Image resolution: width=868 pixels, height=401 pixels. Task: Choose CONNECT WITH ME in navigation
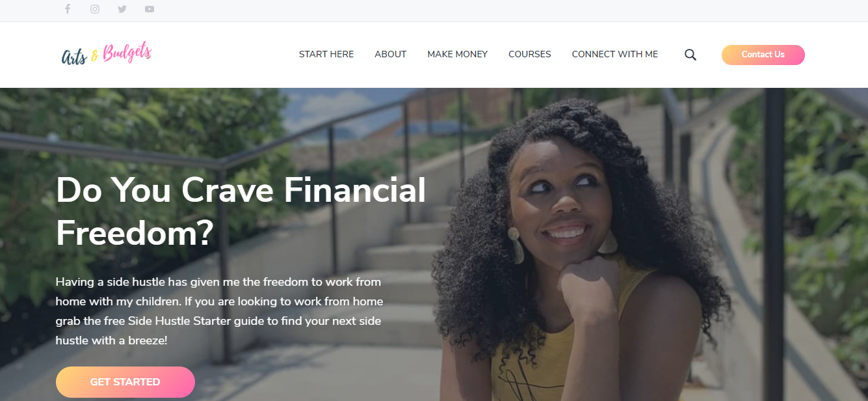pos(615,55)
